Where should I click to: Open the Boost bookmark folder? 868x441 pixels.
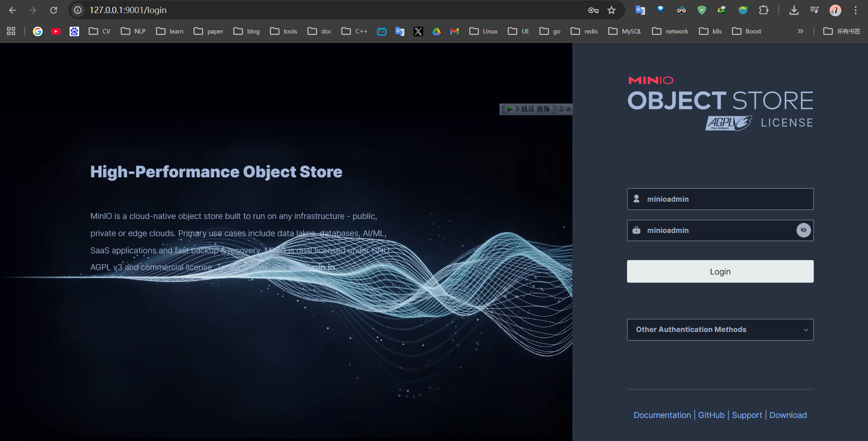point(747,31)
